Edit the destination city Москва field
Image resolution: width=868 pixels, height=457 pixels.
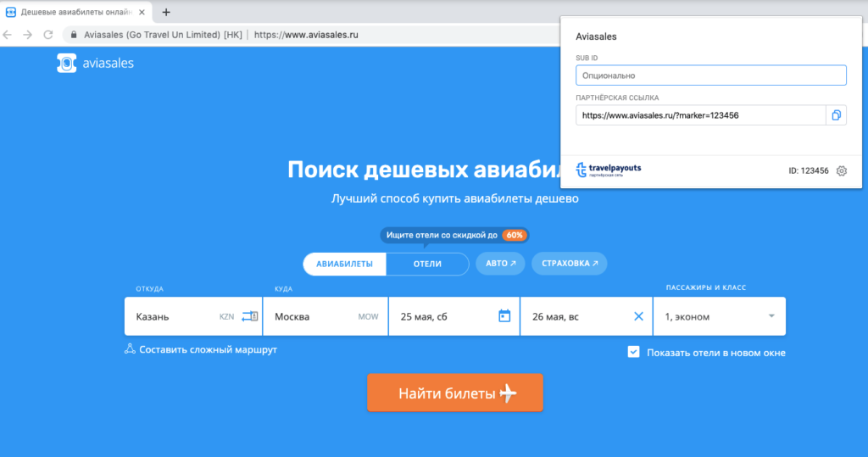click(x=325, y=316)
